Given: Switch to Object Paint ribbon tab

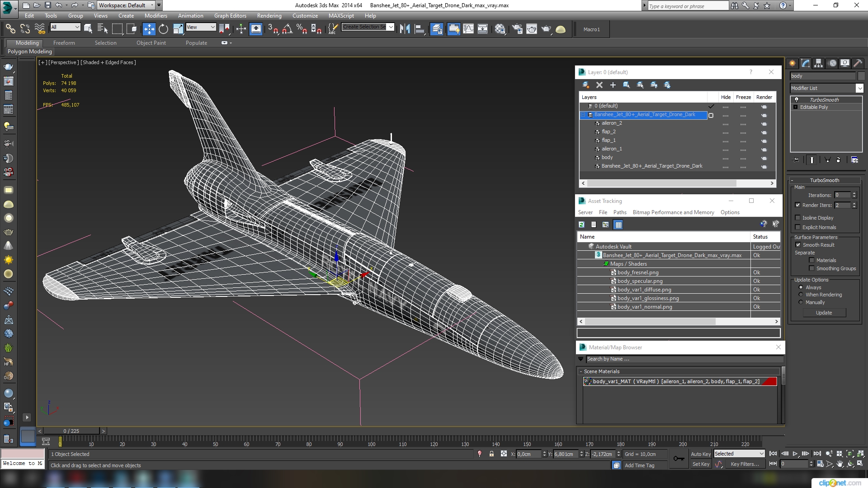Looking at the screenshot, I should [151, 43].
